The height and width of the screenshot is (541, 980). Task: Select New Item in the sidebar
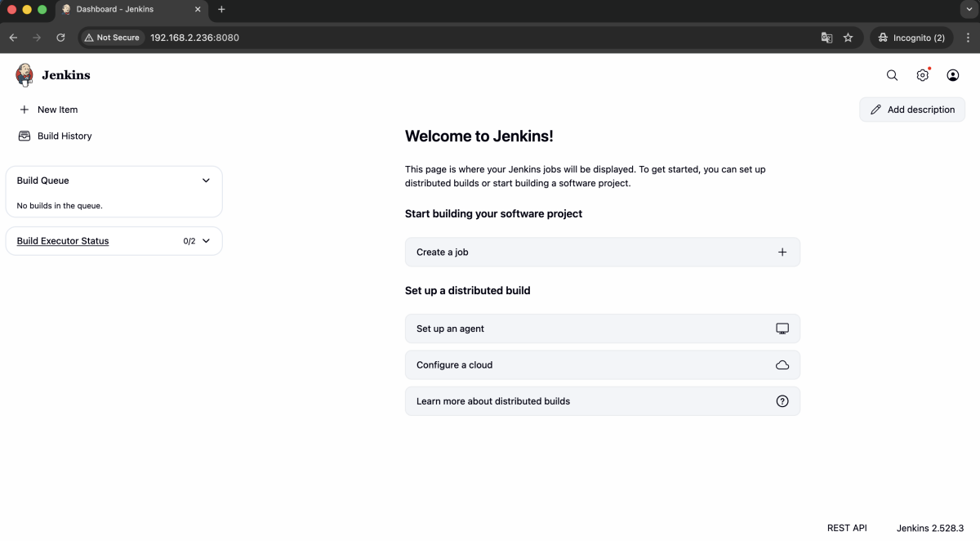57,110
